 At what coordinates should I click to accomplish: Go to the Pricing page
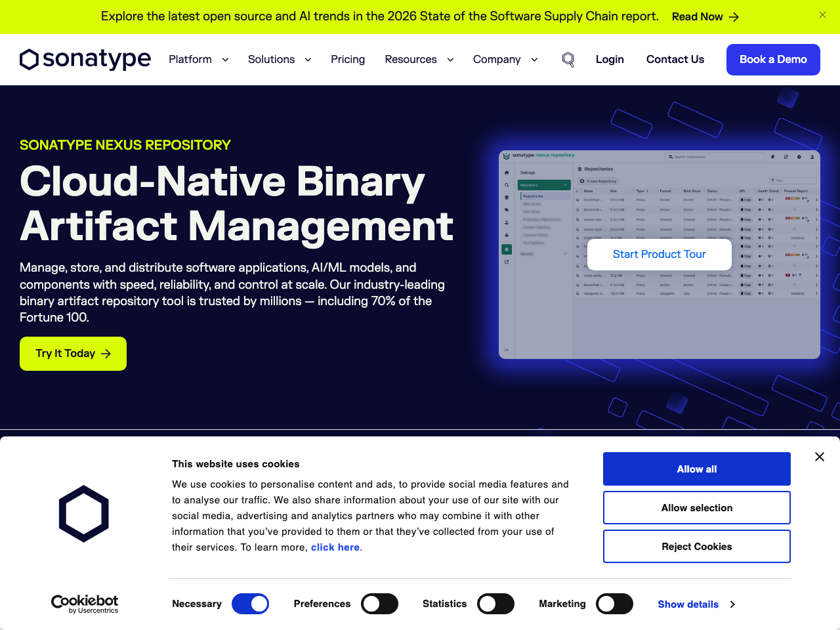point(348,60)
